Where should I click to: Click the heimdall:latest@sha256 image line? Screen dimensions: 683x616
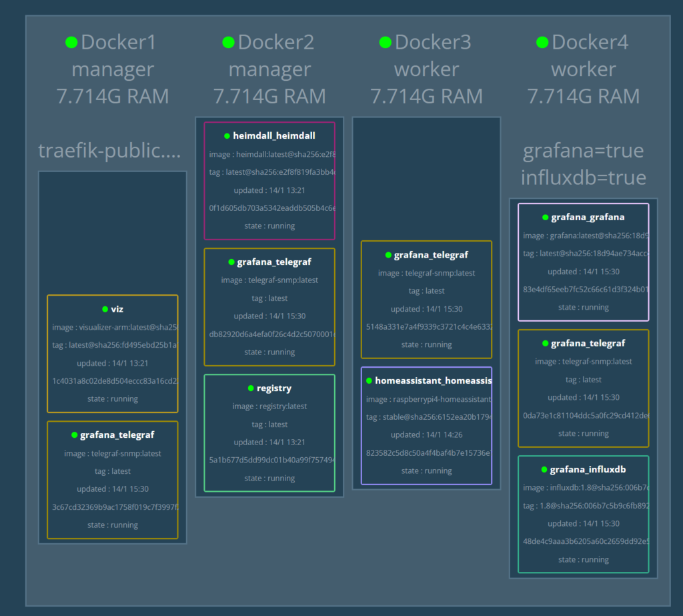(272, 154)
